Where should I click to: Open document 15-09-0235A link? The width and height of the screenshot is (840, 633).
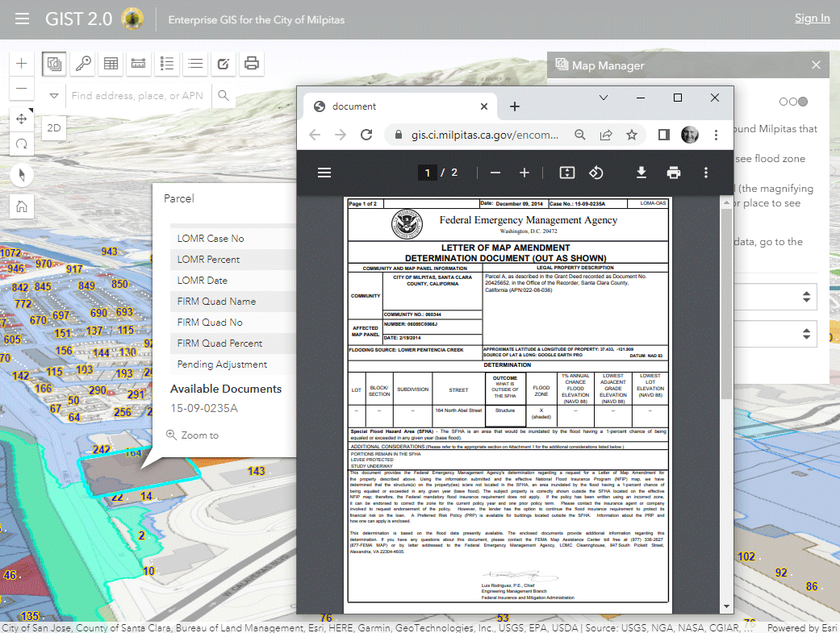(204, 409)
